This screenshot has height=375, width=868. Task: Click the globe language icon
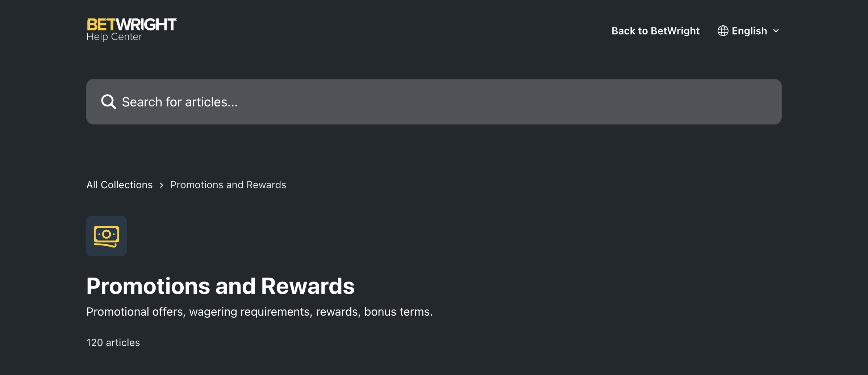[x=723, y=31]
